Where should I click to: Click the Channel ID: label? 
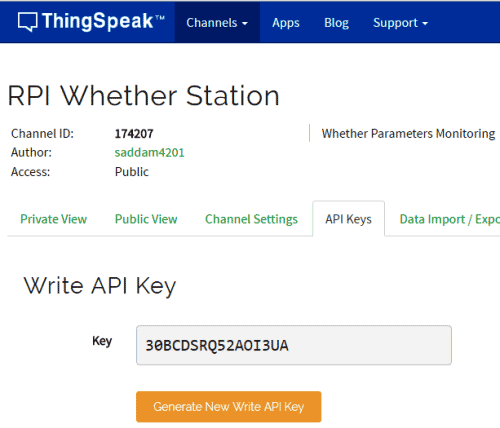coord(42,134)
